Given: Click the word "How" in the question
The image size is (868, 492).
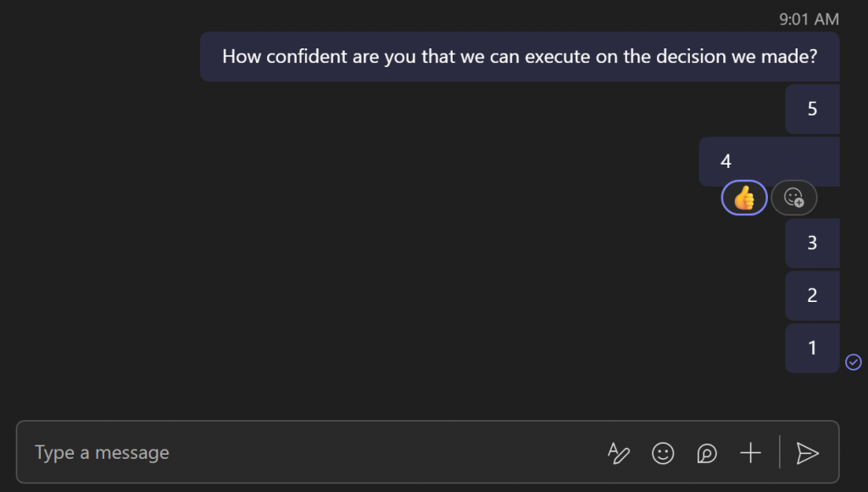Looking at the screenshot, I should (240, 57).
